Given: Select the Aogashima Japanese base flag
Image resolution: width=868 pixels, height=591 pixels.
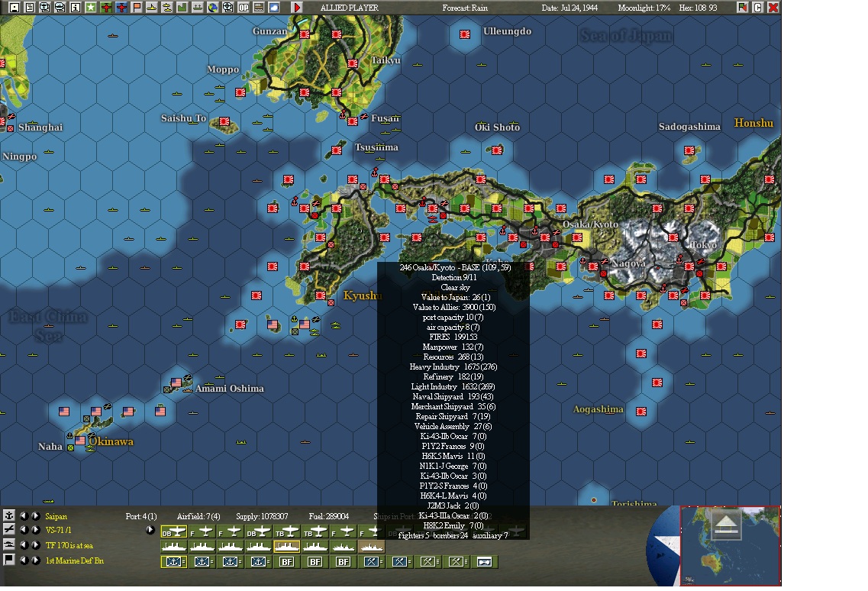Looking at the screenshot, I should (641, 412).
